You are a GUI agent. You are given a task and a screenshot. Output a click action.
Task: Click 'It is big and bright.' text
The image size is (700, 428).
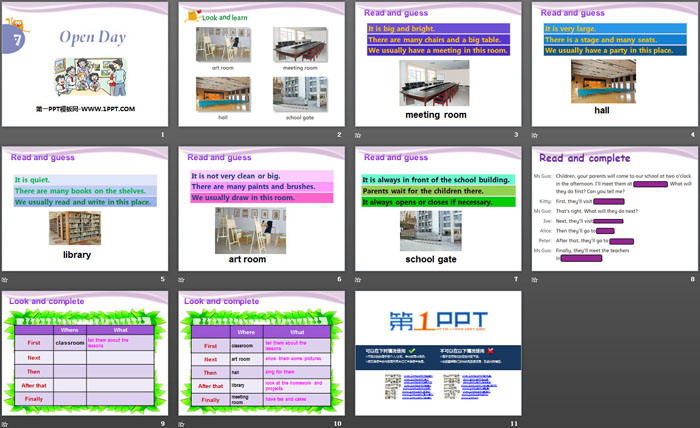401,29
